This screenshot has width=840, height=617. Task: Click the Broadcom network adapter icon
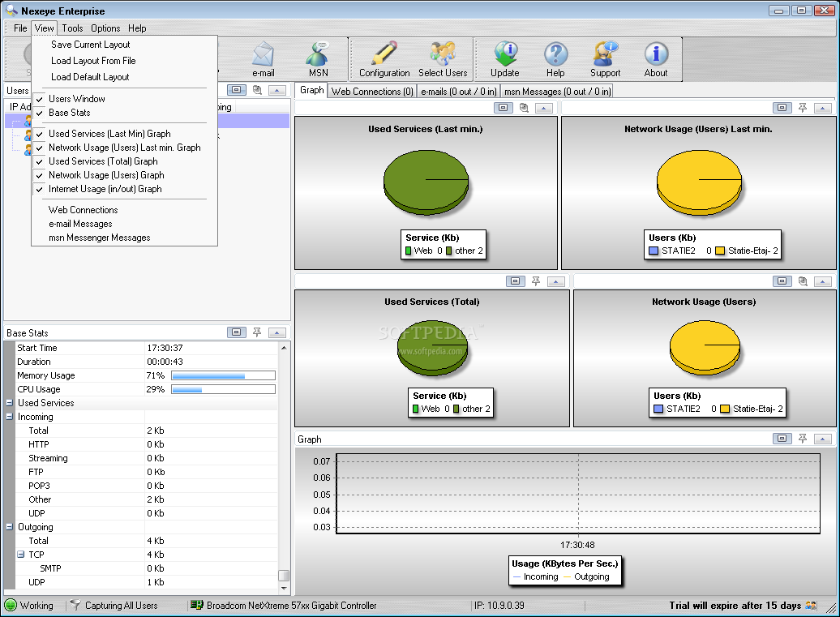tap(197, 605)
